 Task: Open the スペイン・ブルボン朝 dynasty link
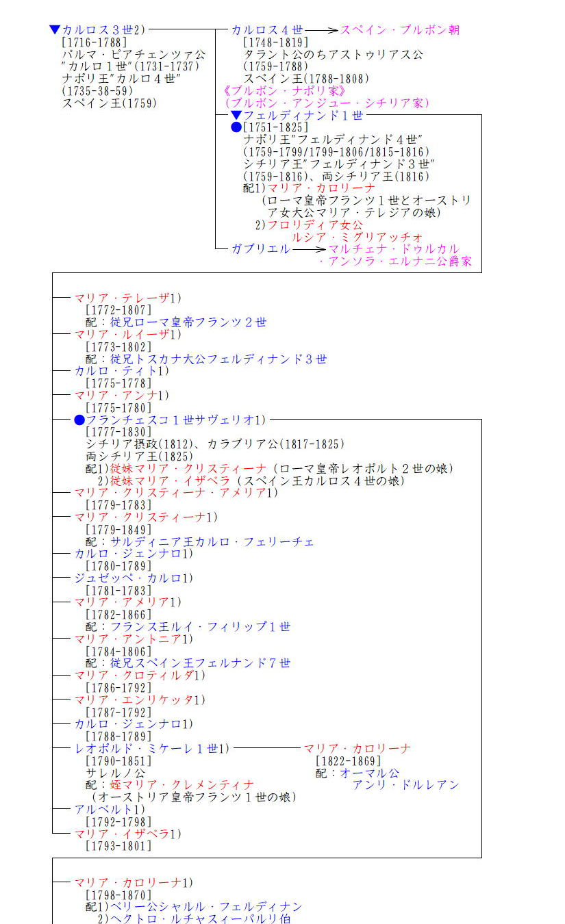[400, 30]
